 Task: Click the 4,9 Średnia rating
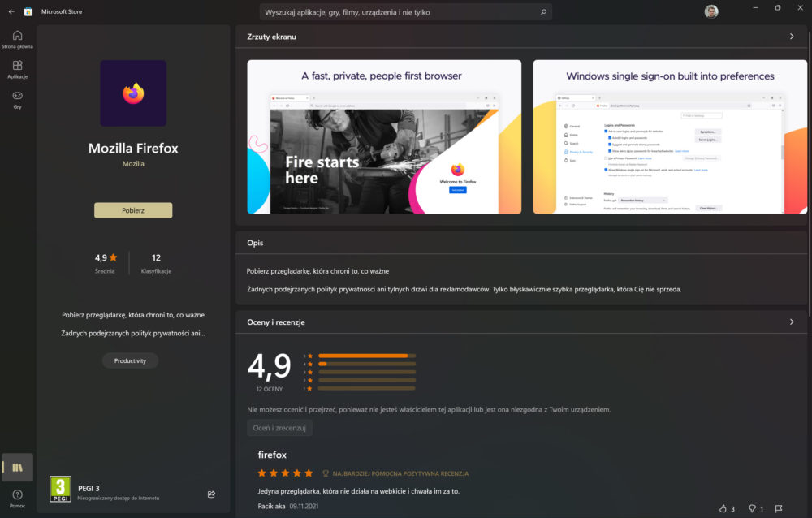click(106, 263)
